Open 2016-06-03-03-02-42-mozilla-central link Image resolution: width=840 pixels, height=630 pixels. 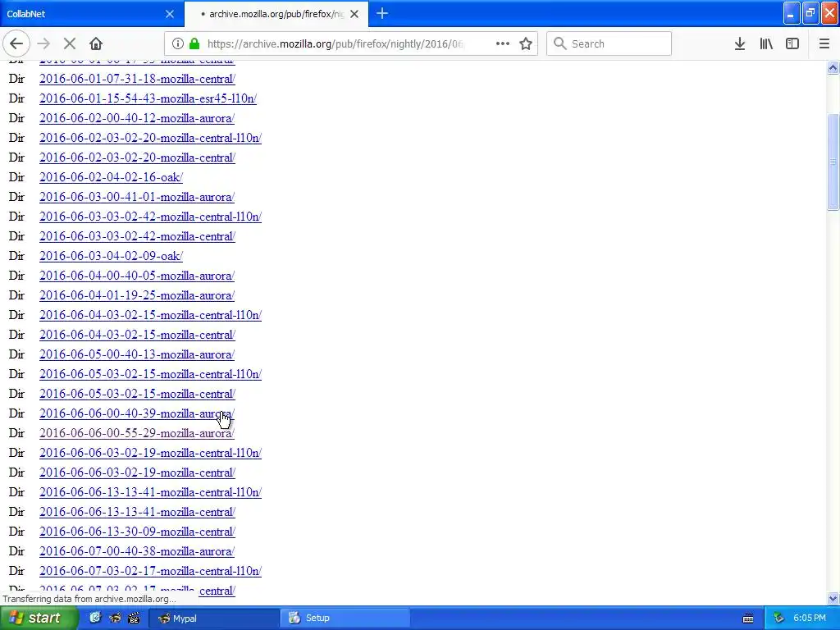137,236
